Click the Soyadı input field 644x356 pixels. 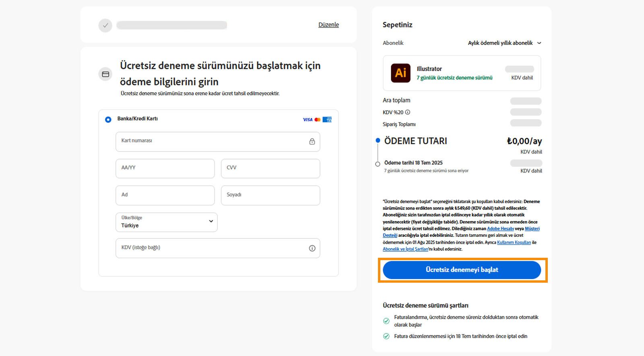(270, 195)
